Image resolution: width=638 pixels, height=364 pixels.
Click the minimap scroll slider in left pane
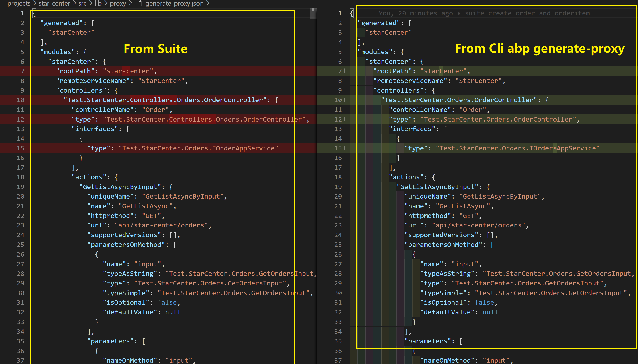pos(313,13)
